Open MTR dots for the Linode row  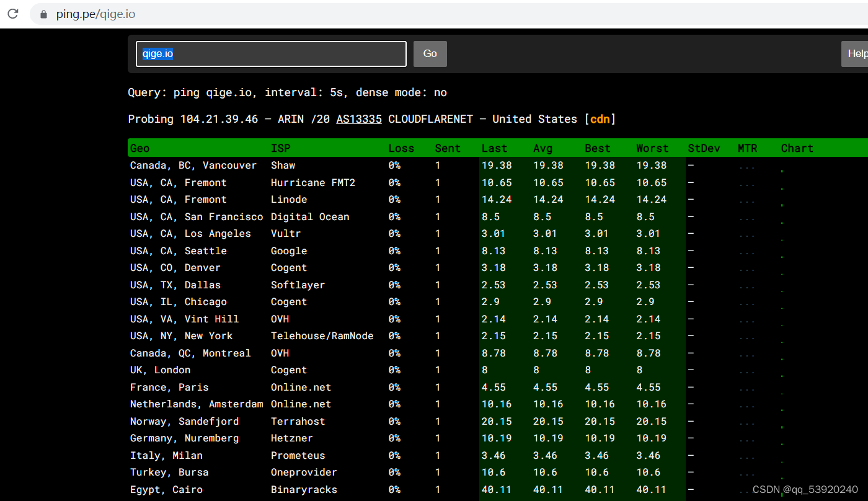point(747,201)
